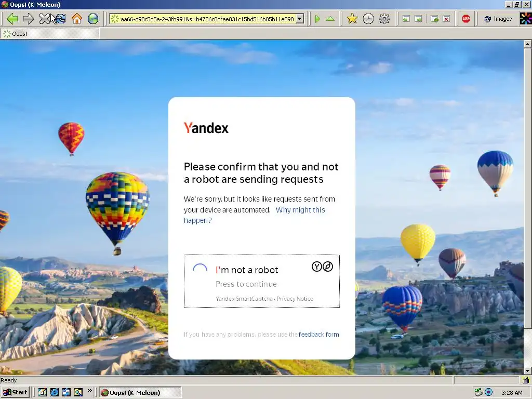The height and width of the screenshot is (399, 532).
Task: Open a new tab with plus icon
Action: click(x=434, y=19)
